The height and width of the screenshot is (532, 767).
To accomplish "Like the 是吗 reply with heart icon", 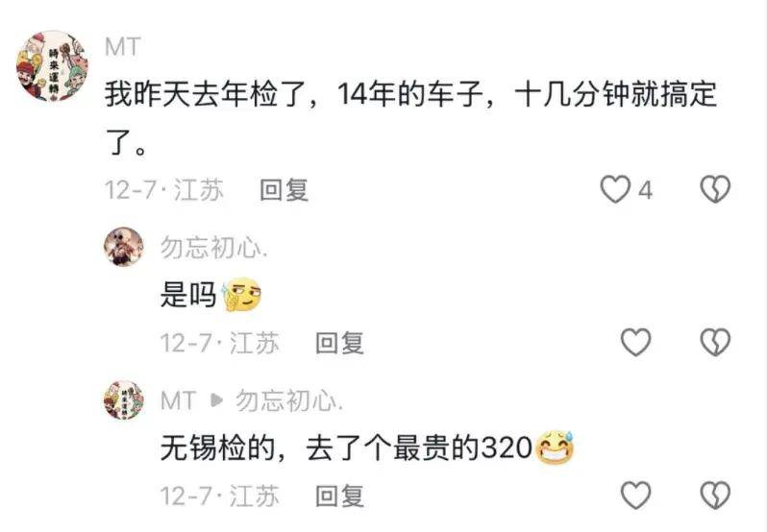I will [636, 342].
